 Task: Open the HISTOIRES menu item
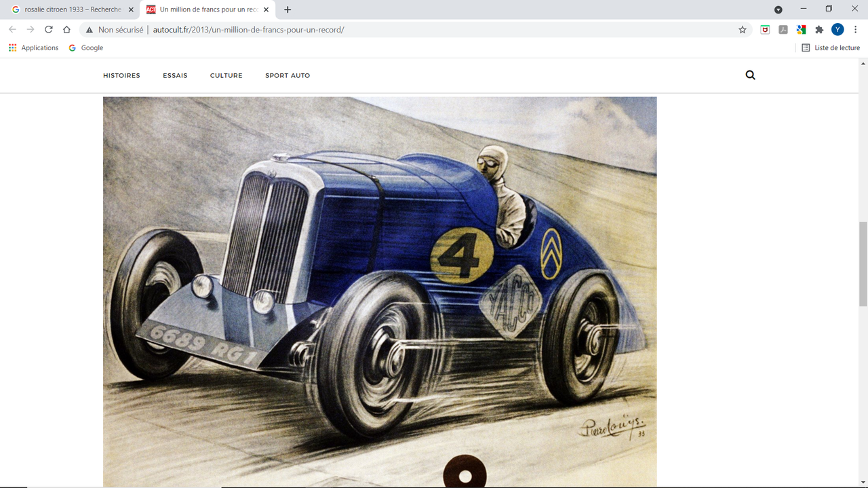coord(121,75)
